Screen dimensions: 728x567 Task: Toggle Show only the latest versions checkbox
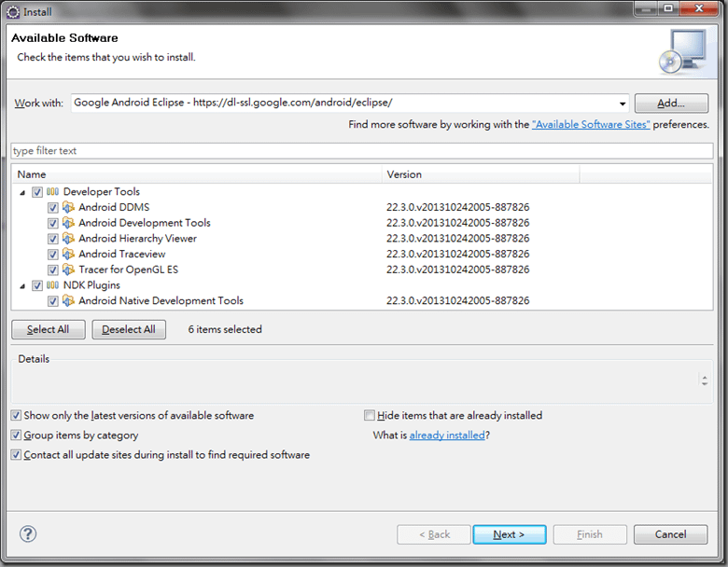(16, 415)
